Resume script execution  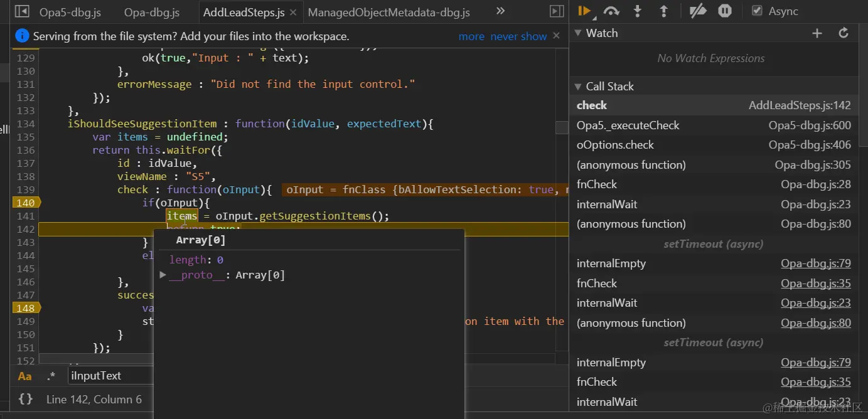click(x=584, y=11)
